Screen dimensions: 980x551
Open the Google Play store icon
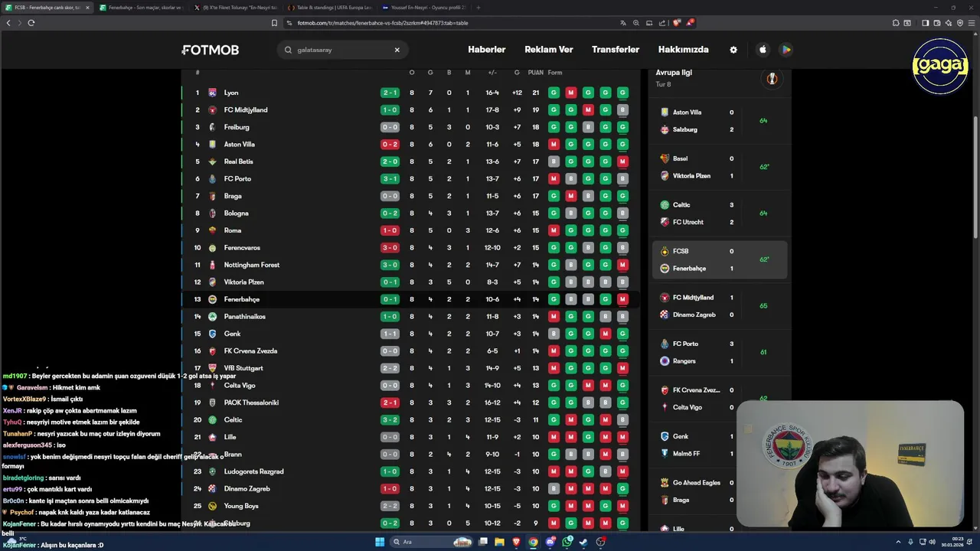tap(786, 50)
